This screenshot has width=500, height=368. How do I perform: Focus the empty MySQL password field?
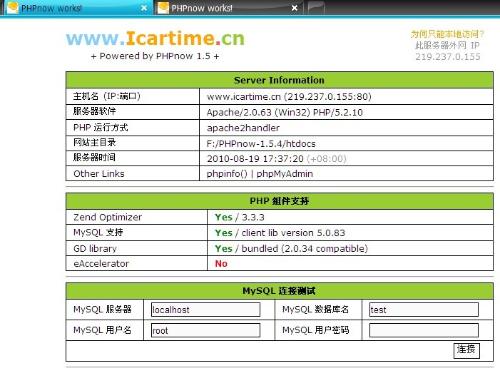coord(424,330)
